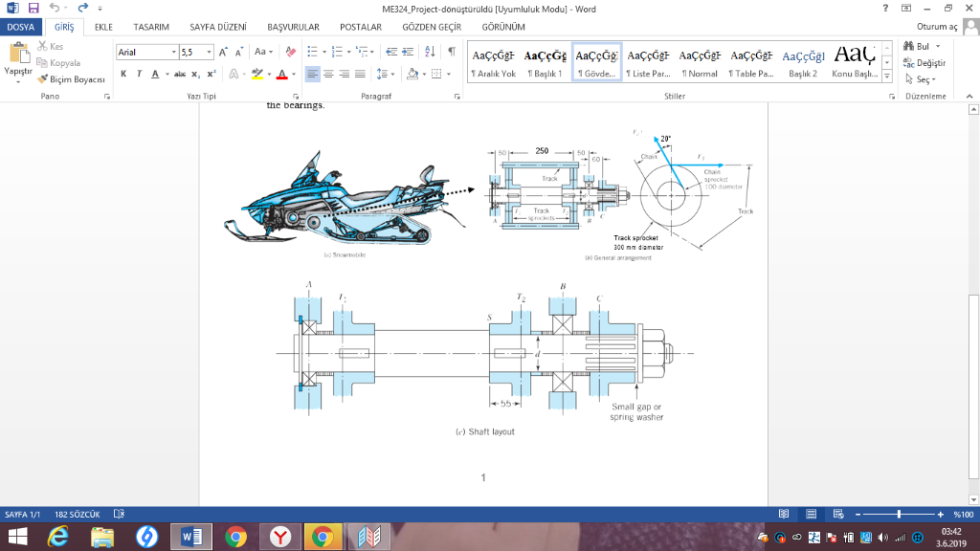This screenshot has height=551, width=980.
Task: Open borders dropdown arrow
Action: tap(449, 75)
